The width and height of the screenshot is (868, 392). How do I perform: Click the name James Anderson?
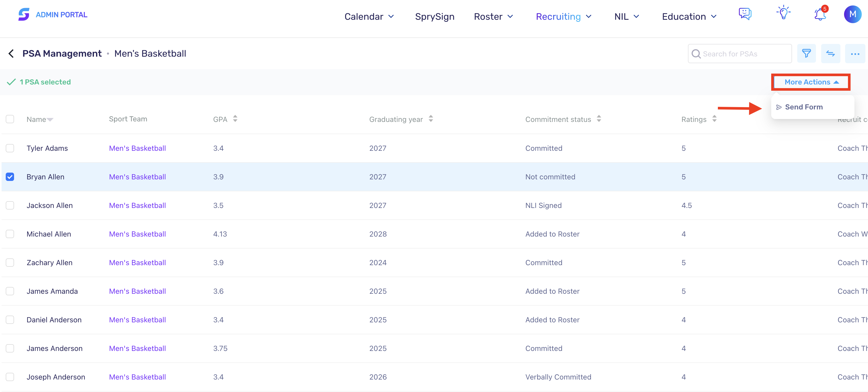pos(55,349)
